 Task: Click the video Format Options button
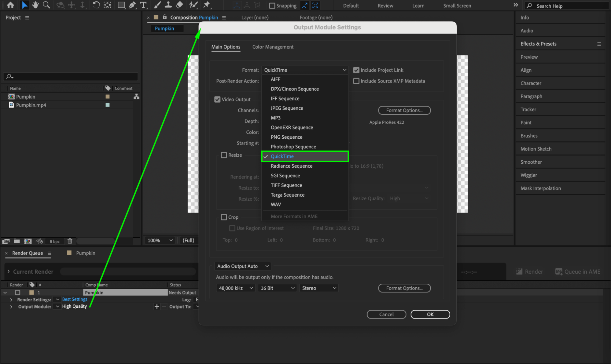(x=404, y=110)
